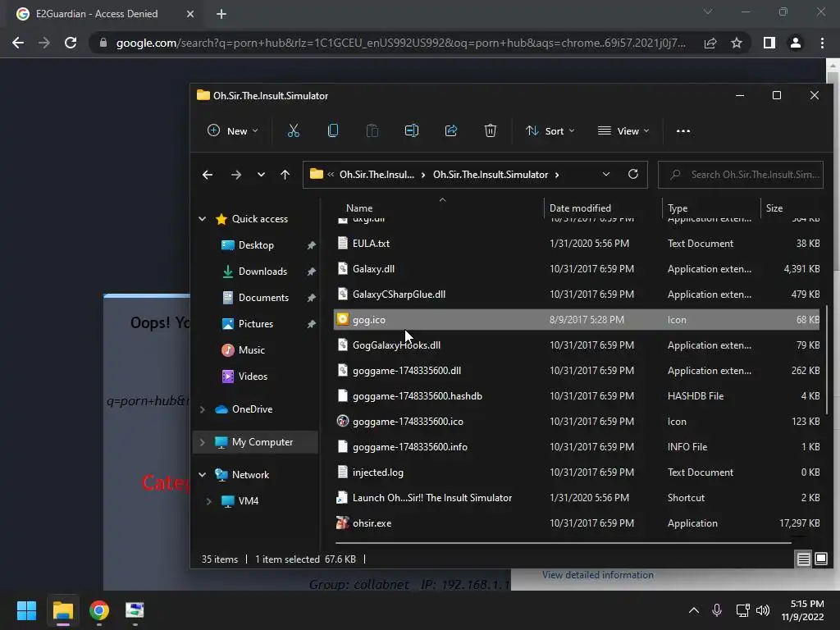Open the See more ellipsis menu
This screenshot has width=840, height=630.
pos(683,130)
